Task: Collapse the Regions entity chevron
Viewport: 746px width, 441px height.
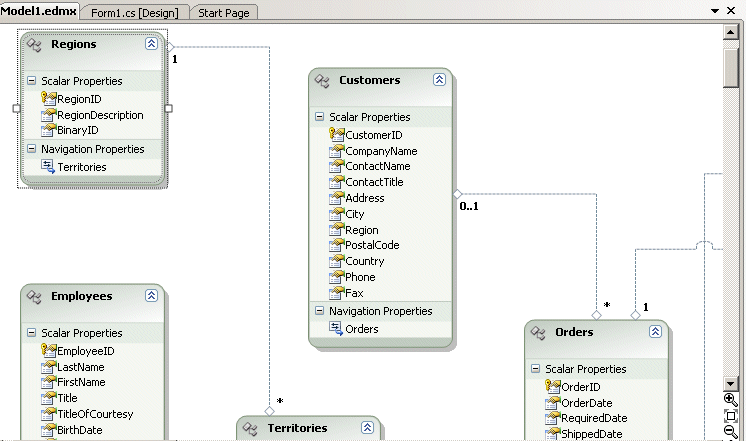Action: [151, 44]
